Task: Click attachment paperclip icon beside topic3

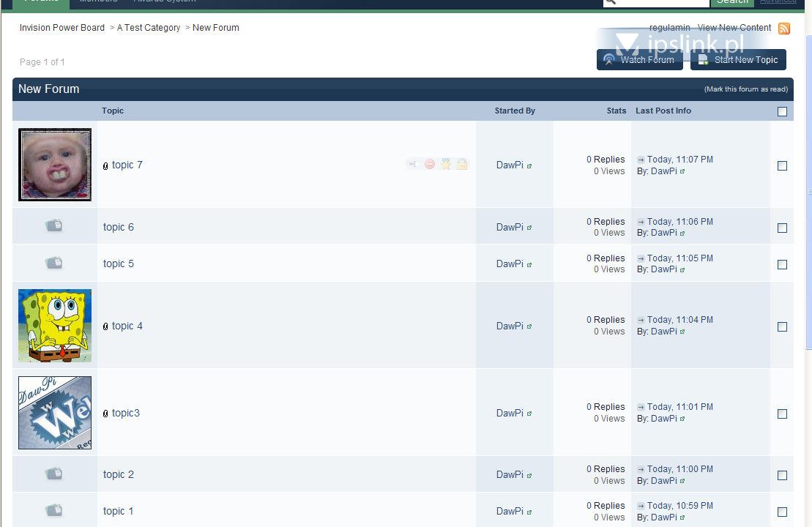Action: pos(105,413)
